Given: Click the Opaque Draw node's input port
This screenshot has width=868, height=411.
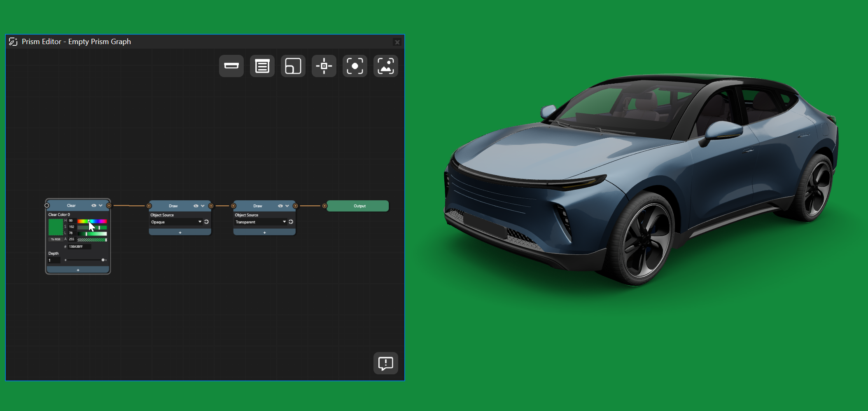Looking at the screenshot, I should coord(149,206).
